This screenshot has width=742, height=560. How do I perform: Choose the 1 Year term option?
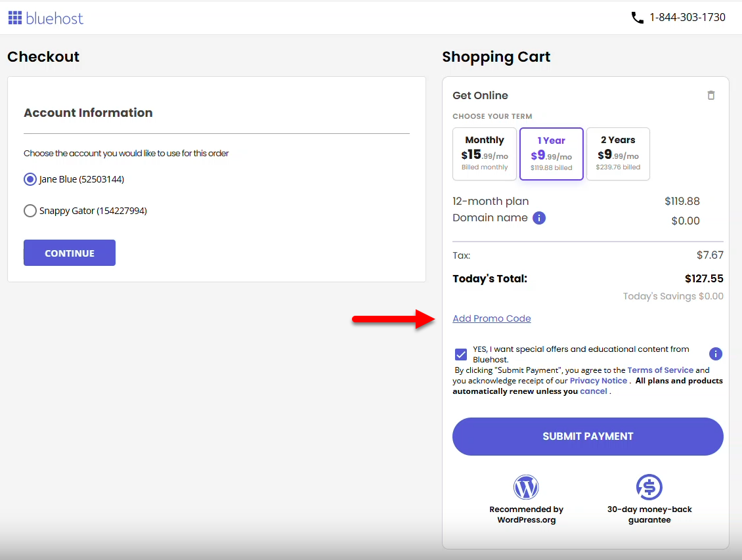coord(552,154)
